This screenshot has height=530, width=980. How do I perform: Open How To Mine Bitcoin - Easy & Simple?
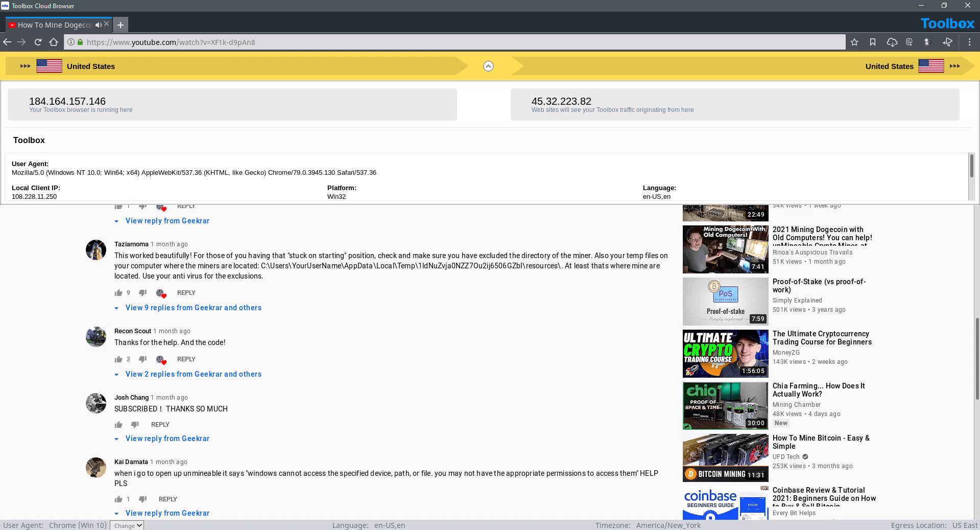point(821,442)
